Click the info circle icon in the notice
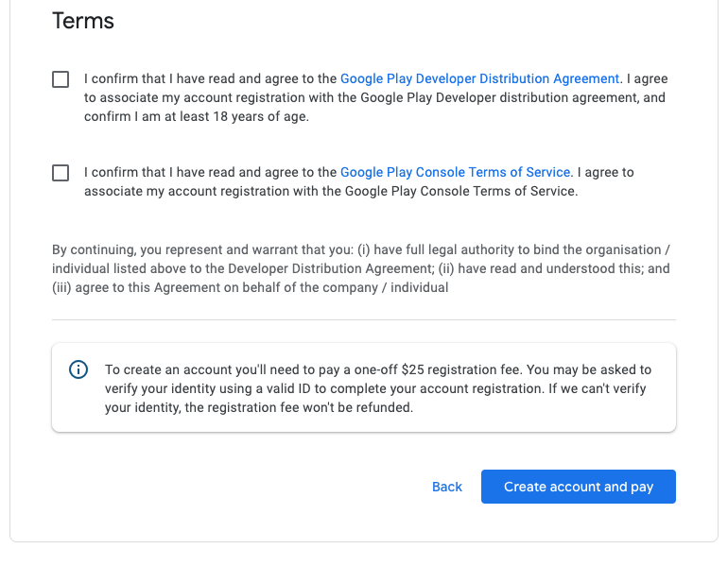728x583 pixels. tap(79, 369)
